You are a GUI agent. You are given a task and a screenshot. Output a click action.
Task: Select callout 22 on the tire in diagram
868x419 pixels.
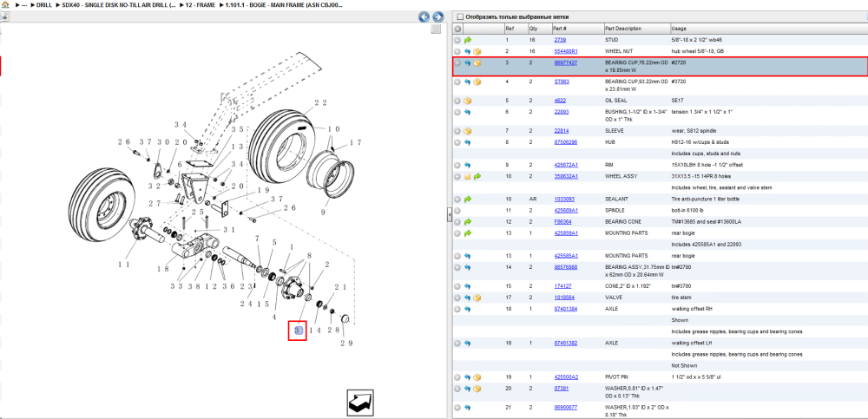click(x=320, y=102)
